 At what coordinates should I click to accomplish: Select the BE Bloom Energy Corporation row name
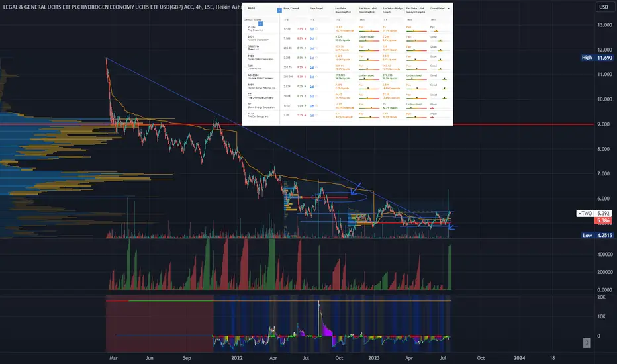click(x=261, y=105)
